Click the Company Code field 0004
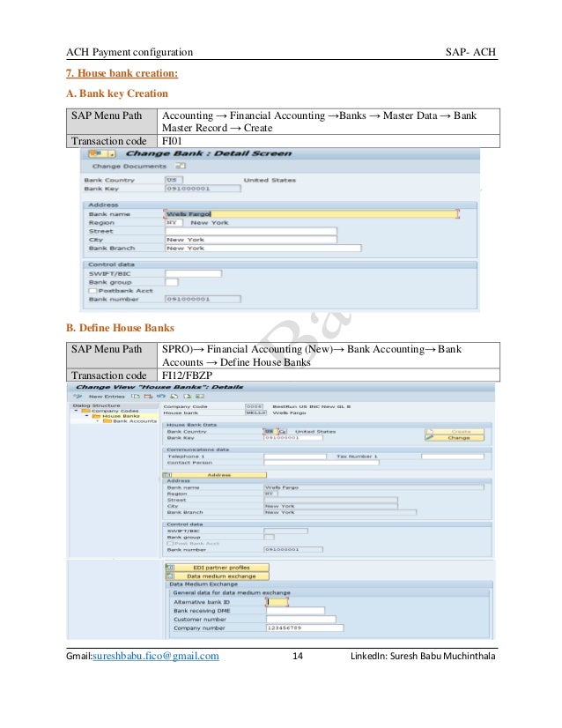 click(x=254, y=406)
